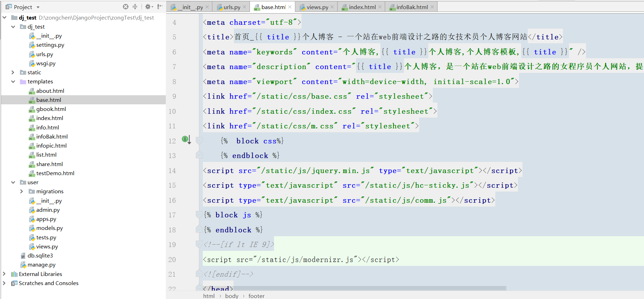The height and width of the screenshot is (299, 644).
Task: Click the html breadcrumb
Action: tap(209, 296)
